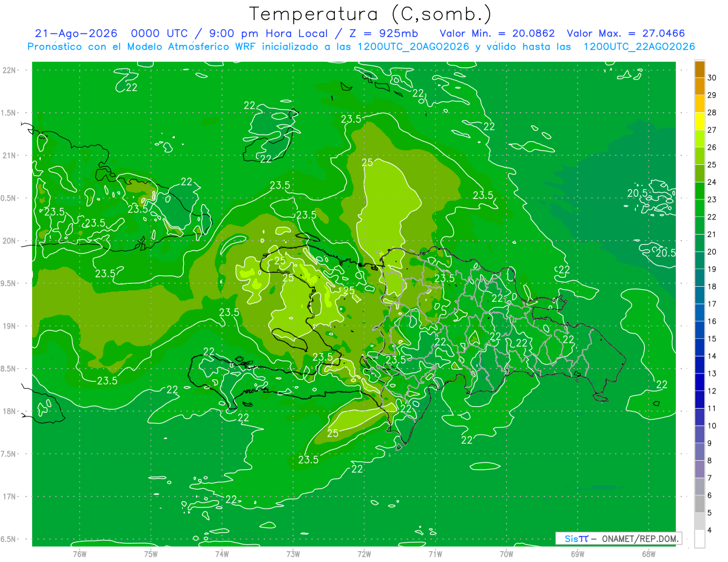Click the "17" label on the color scale
The width and height of the screenshot is (728, 562).
click(x=712, y=304)
